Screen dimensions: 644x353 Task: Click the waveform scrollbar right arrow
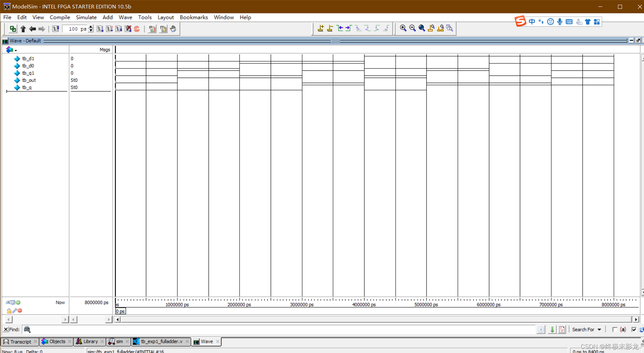click(636, 319)
